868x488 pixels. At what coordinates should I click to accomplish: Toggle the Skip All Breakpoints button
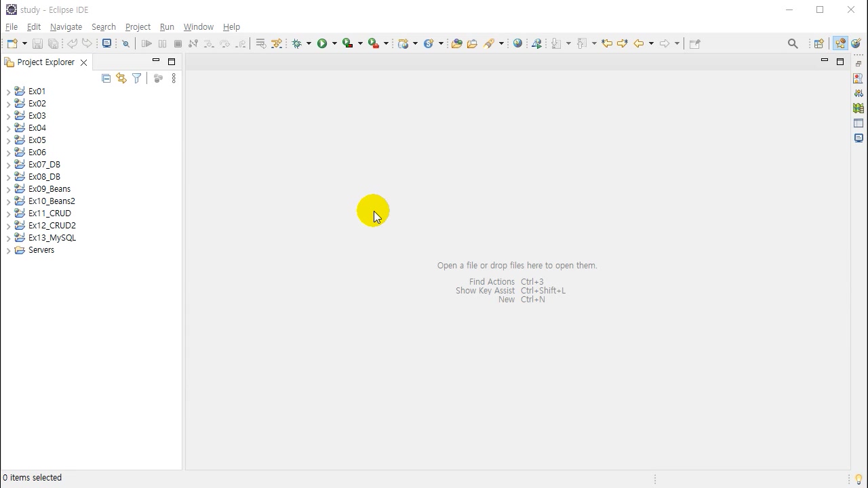125,43
